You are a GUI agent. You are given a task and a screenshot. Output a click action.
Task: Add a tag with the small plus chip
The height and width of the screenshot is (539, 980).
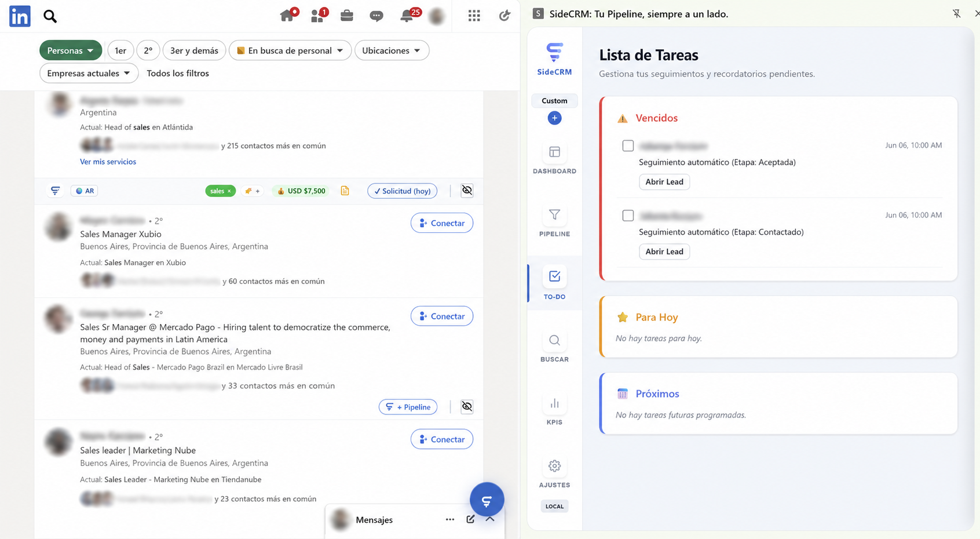(x=252, y=191)
